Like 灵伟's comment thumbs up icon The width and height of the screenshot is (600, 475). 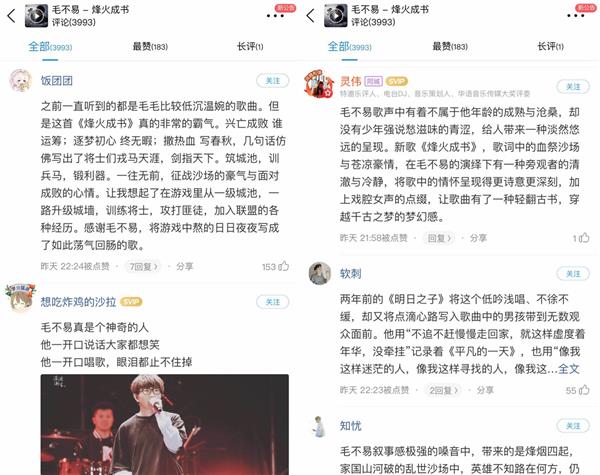pyautogui.click(x=584, y=238)
